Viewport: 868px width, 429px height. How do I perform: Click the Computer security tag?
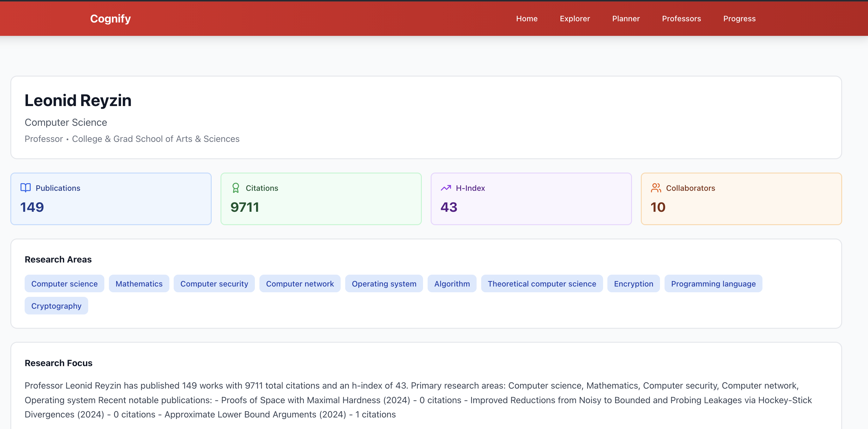click(214, 283)
